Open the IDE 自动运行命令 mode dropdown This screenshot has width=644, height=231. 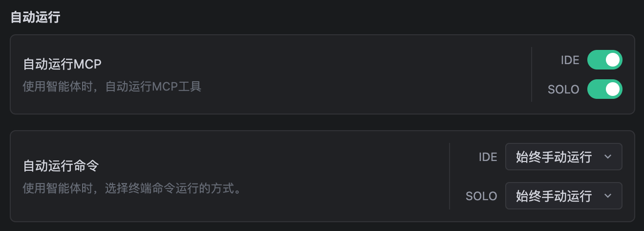[x=563, y=157]
